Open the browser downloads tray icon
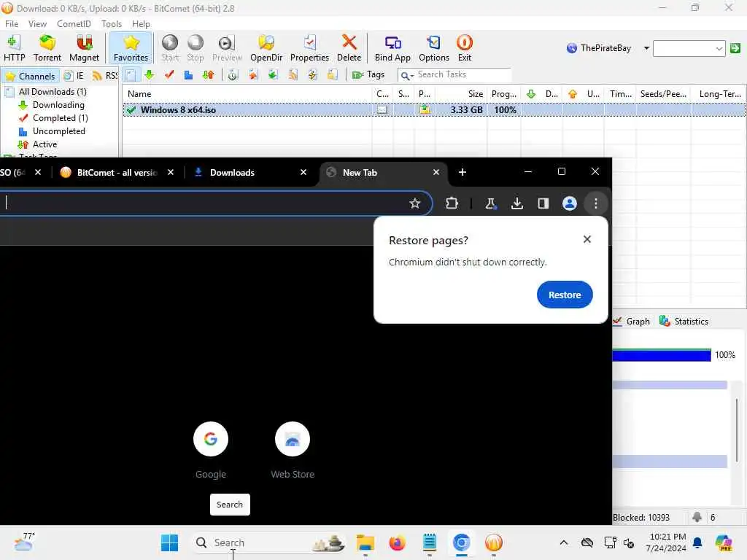Image resolution: width=747 pixels, height=560 pixels. pos(517,203)
